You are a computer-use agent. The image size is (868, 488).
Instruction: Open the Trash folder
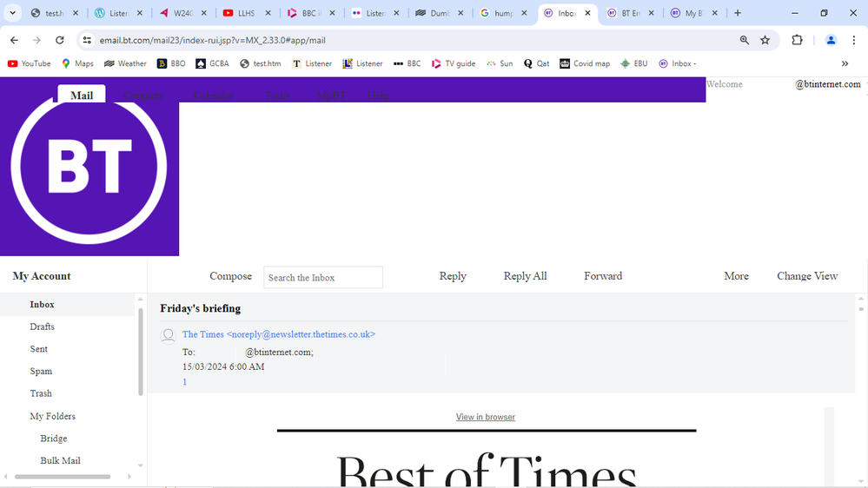coord(41,392)
